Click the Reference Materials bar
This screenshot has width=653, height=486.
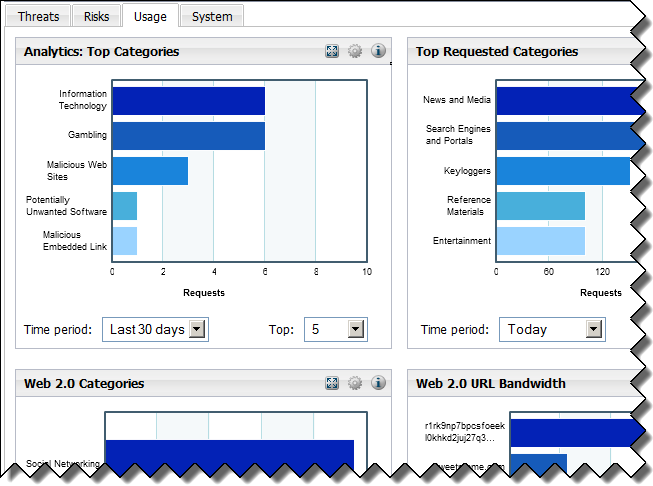pos(541,206)
